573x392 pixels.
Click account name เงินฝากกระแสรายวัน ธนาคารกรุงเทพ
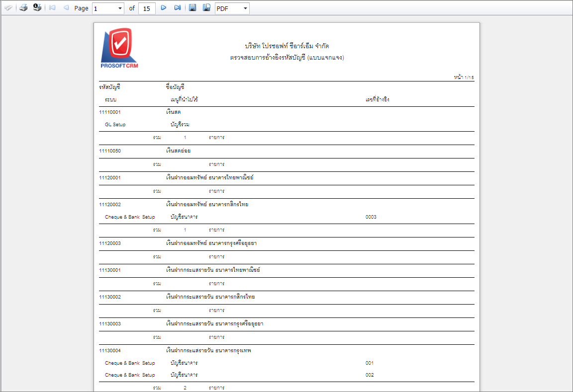pos(208,350)
